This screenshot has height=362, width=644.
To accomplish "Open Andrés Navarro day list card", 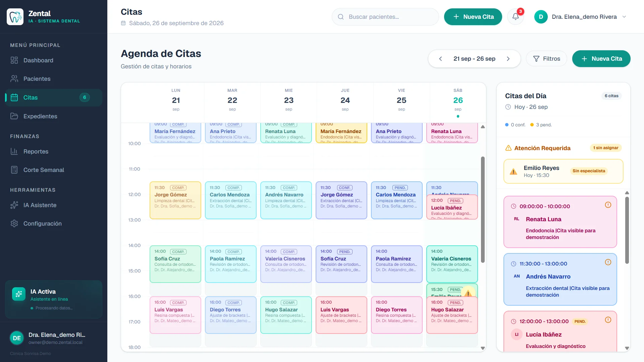I will click(560, 279).
